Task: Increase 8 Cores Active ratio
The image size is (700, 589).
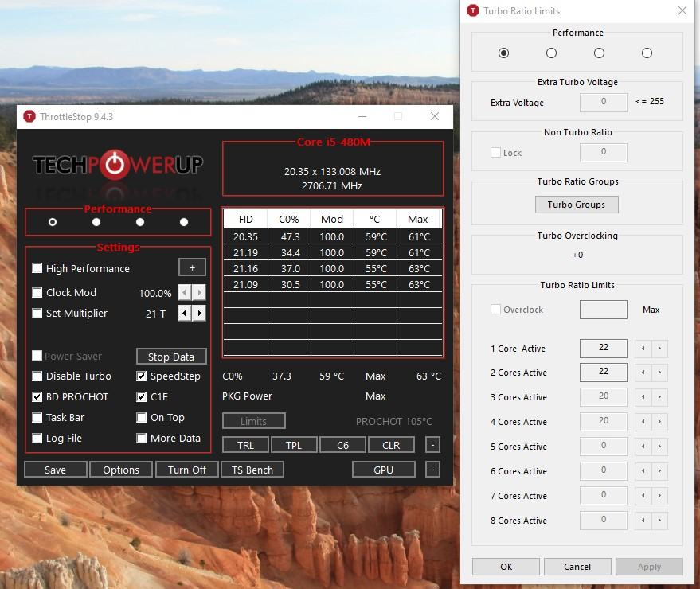Action: click(x=659, y=521)
